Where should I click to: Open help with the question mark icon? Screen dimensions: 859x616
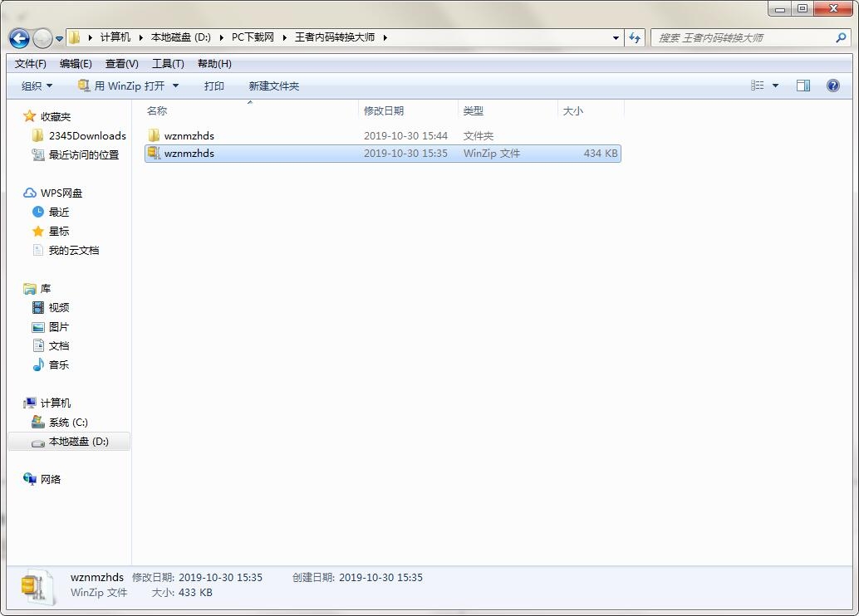pos(832,86)
